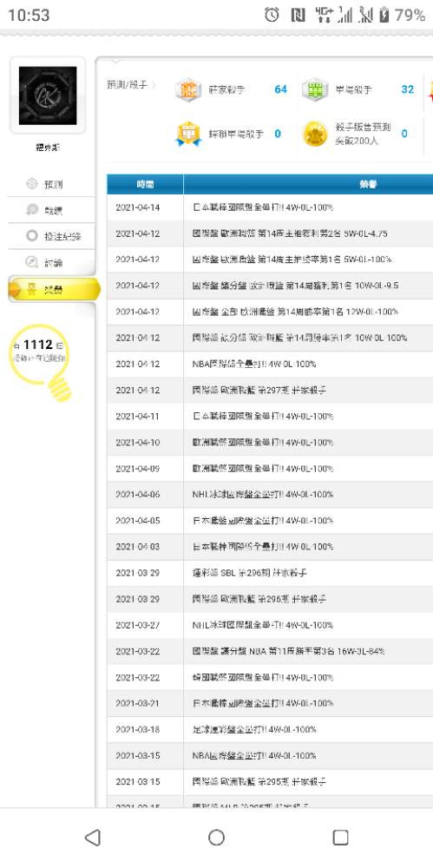433x868 pixels.
Task: Tap the Android home circle button
Action: pyautogui.click(x=217, y=837)
